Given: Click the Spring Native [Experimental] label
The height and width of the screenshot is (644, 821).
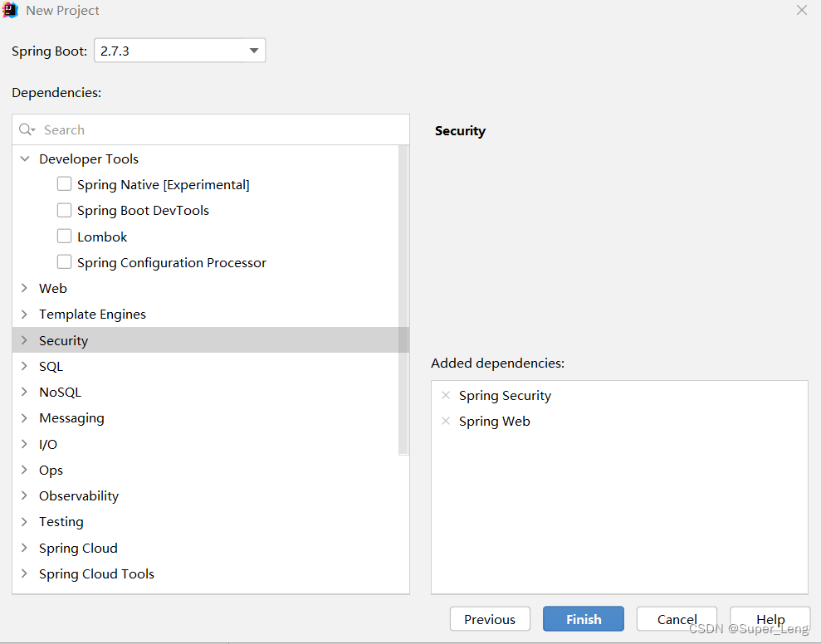Looking at the screenshot, I should point(163,184).
